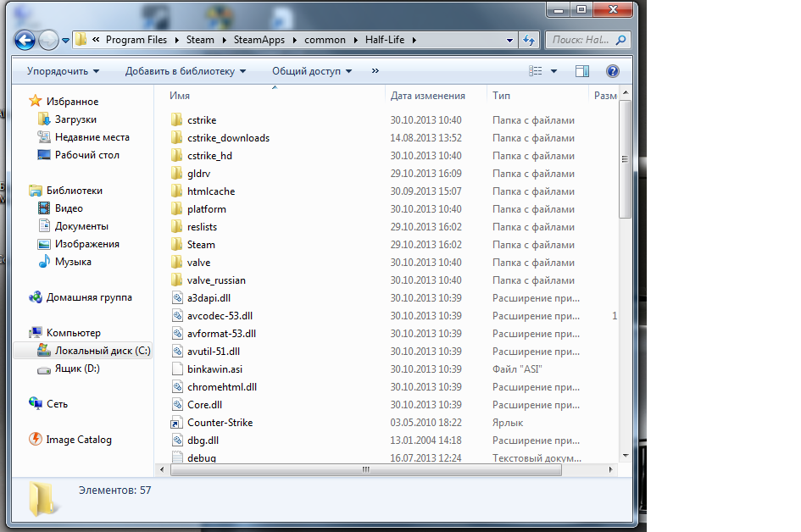Open Help with the question mark icon
This screenshot has width=801, height=532.
(x=613, y=71)
